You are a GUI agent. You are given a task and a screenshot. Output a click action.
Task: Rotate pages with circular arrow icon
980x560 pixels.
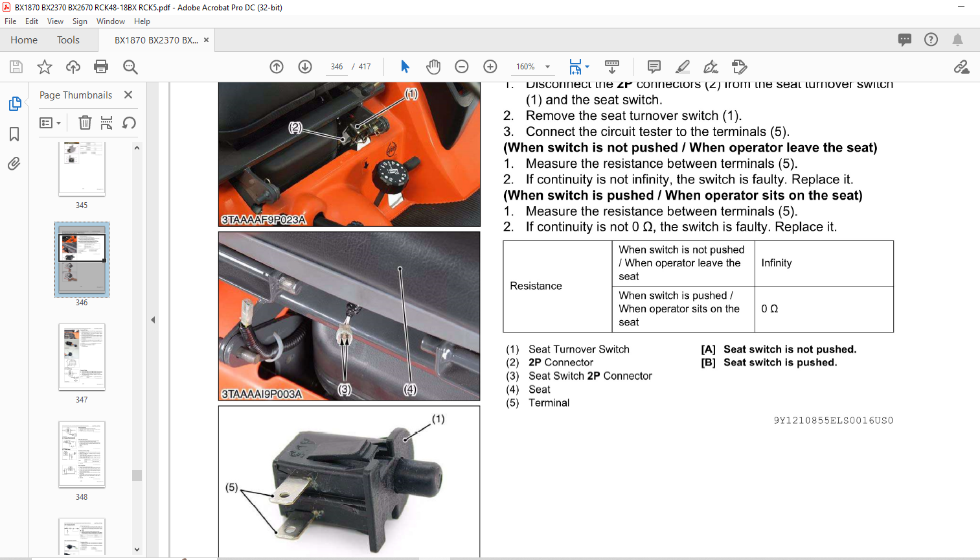point(129,122)
